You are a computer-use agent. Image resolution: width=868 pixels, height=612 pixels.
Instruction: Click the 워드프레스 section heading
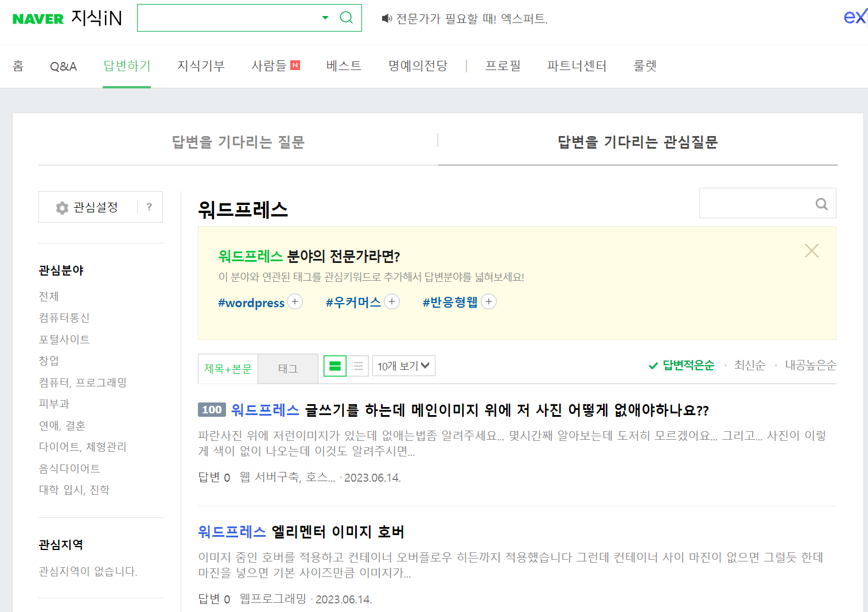pos(243,209)
